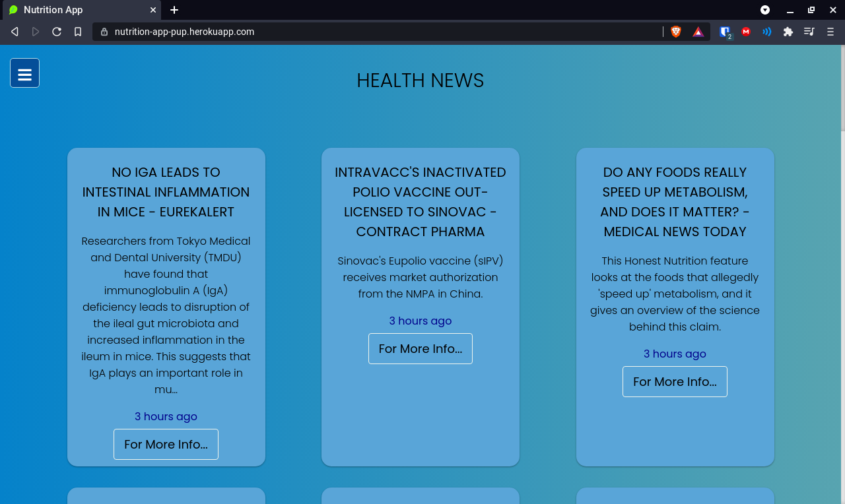Open the Brave Playlist icon
The height and width of the screenshot is (504, 845).
tap(809, 31)
